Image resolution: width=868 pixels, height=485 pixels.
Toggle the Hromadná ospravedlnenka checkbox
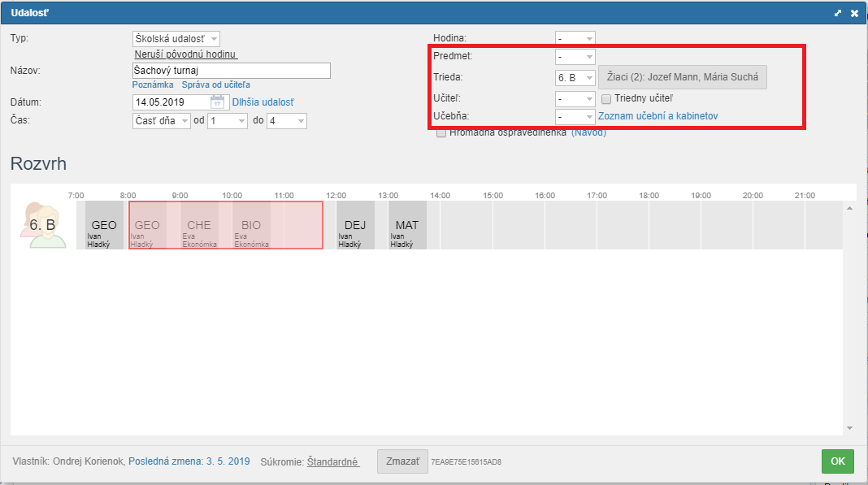click(441, 133)
